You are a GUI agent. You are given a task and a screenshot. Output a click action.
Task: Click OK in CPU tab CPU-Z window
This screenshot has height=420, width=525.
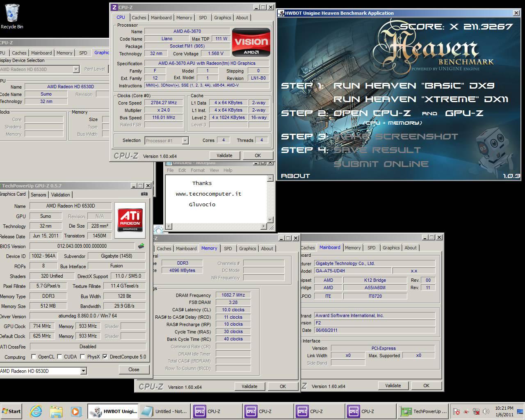(x=258, y=155)
